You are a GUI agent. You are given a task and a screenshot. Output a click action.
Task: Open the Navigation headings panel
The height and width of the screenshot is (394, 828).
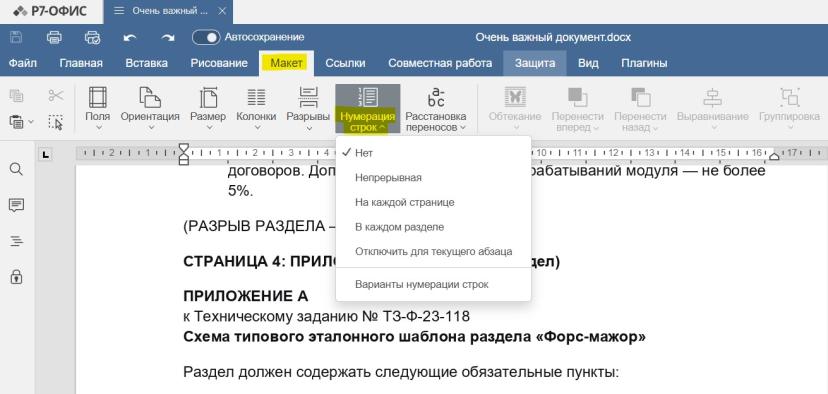click(x=16, y=241)
